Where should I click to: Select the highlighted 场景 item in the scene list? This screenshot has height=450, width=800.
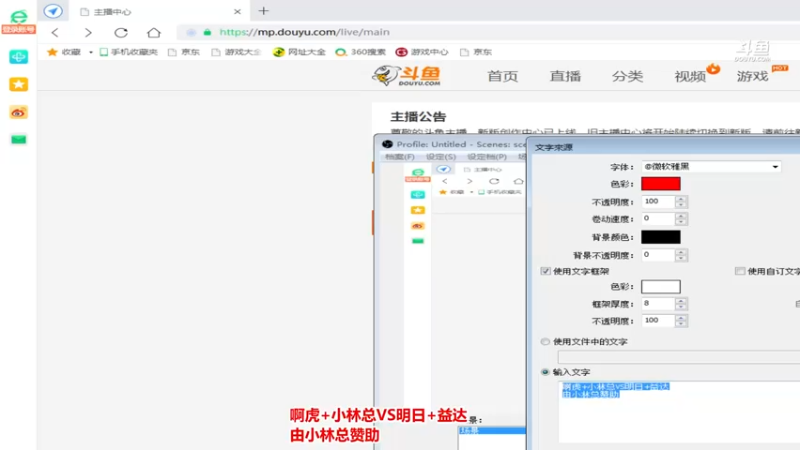(492, 431)
